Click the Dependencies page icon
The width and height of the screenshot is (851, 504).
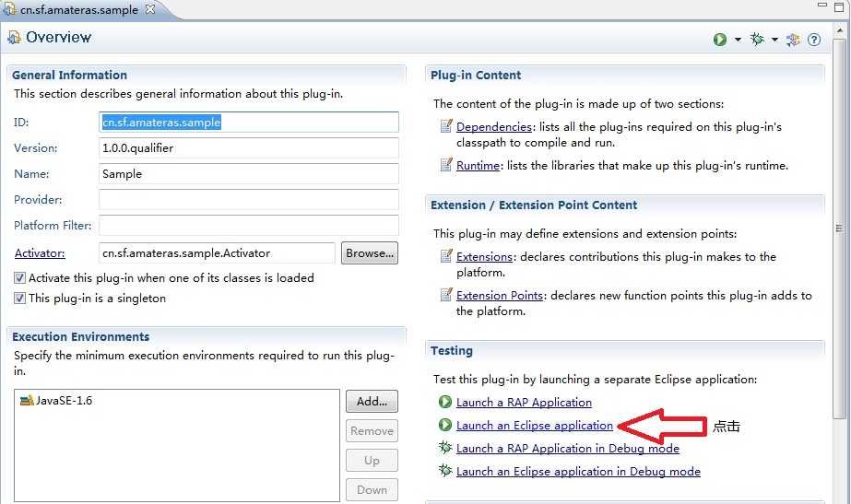445,126
